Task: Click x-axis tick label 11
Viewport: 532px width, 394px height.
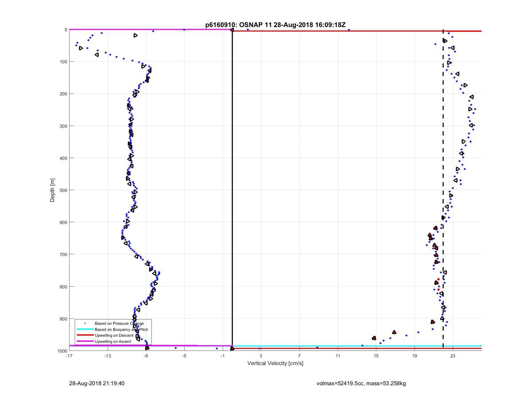Action: point(338,355)
